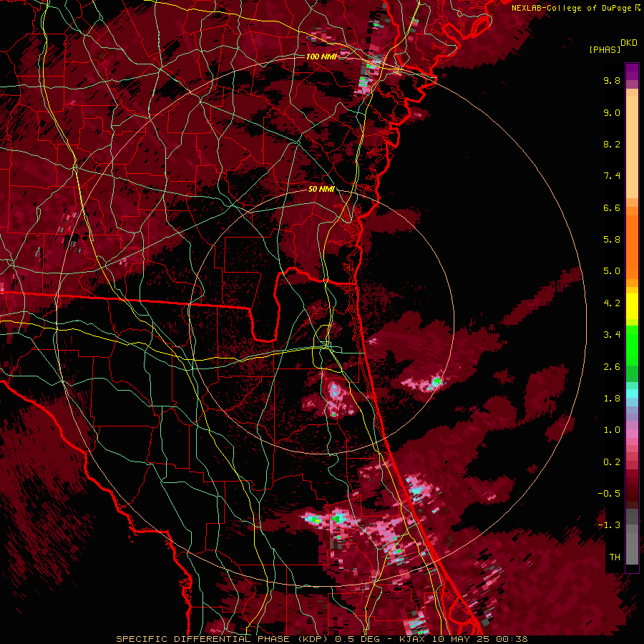Pick the pink color bar segment near 1.0
This screenshot has width=644, height=644.
click(632, 434)
